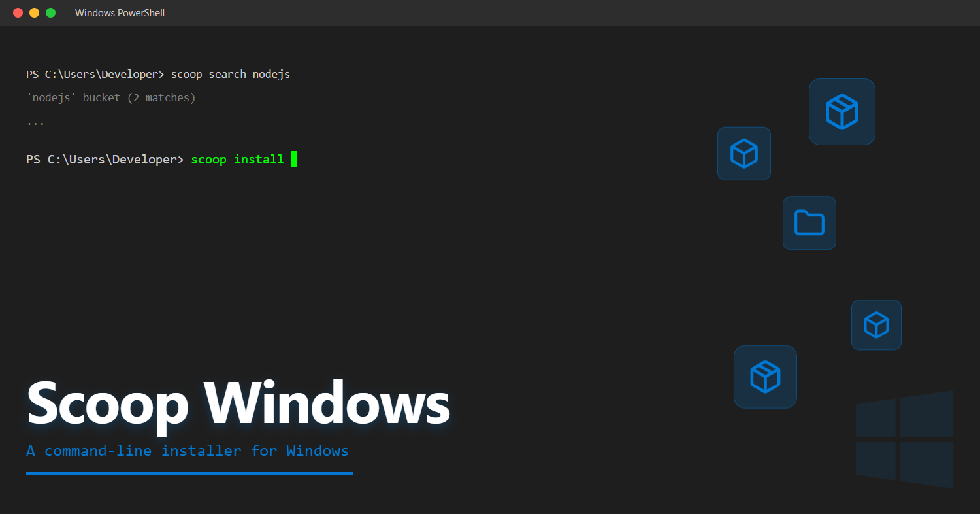Select the Windows PowerShell title bar label
This screenshot has width=980, height=514.
[x=120, y=12]
